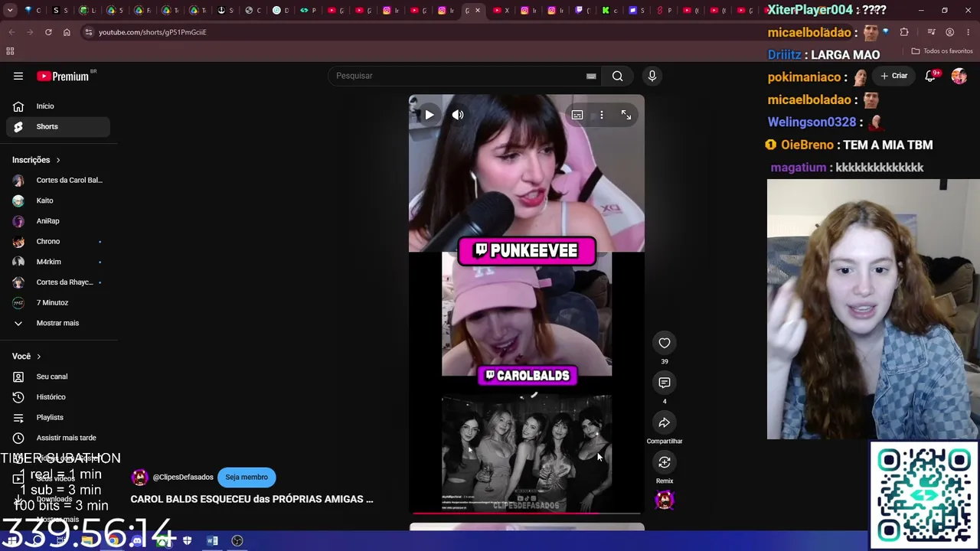Go to Chrome's home page button
Viewport: 980px width, 551px height.
coord(67,32)
